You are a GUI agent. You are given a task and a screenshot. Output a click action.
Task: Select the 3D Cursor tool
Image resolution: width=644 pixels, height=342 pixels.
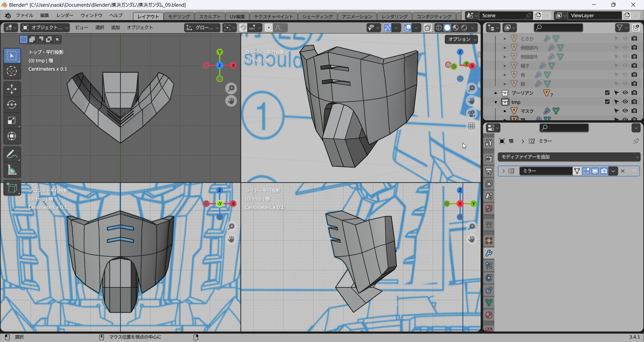[12, 71]
